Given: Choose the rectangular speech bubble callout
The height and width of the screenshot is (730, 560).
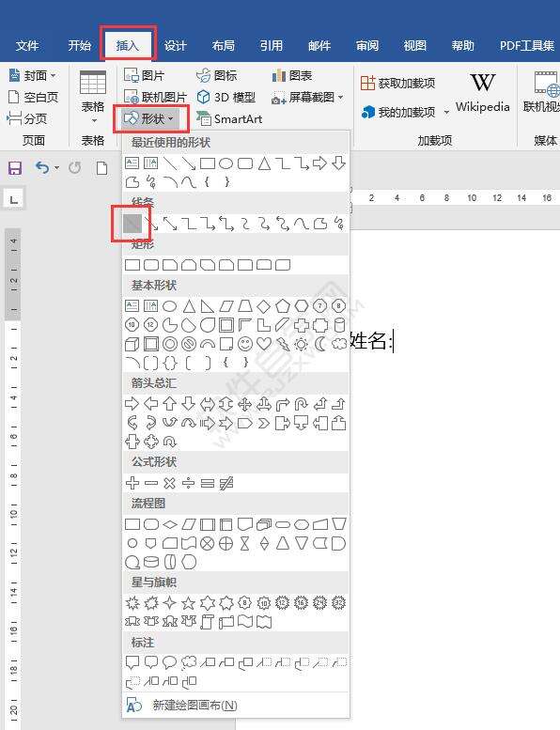Looking at the screenshot, I should point(132,662).
